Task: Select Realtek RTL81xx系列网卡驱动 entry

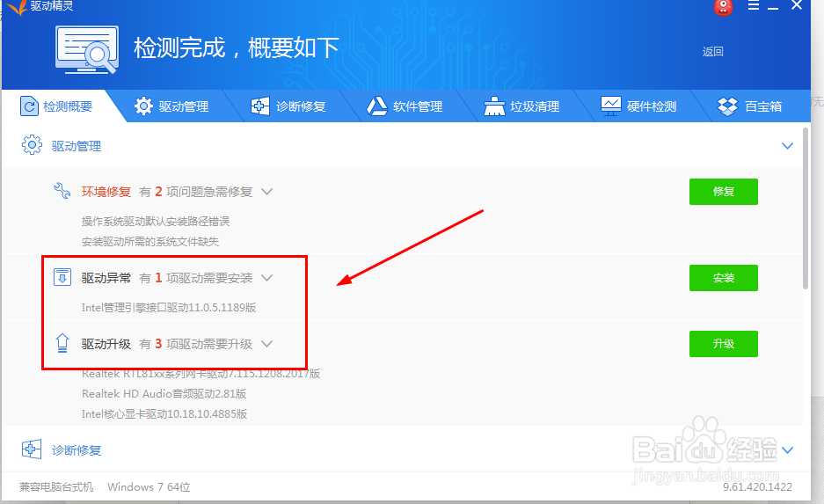Action: [201, 374]
